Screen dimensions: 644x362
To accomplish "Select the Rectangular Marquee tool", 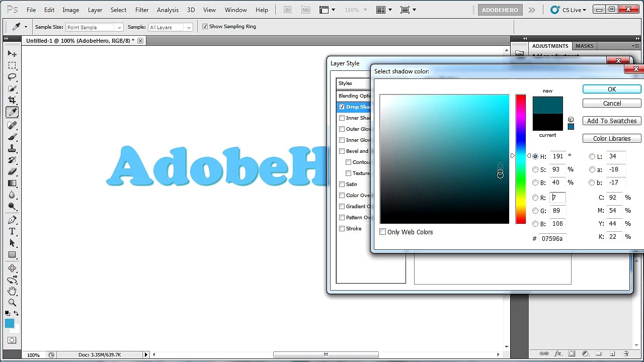I will pos(12,65).
